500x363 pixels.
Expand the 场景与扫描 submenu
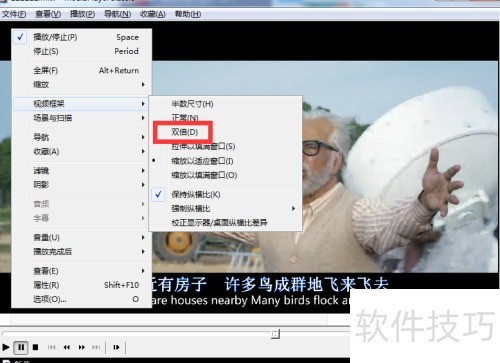[x=82, y=118]
